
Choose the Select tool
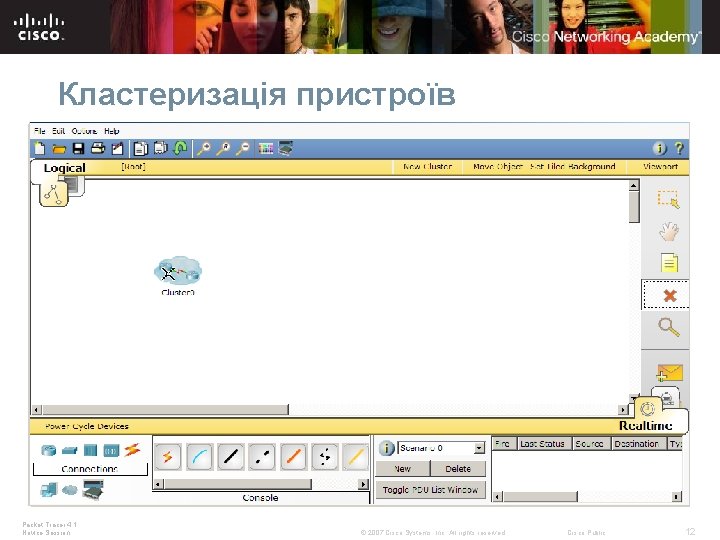click(x=669, y=199)
